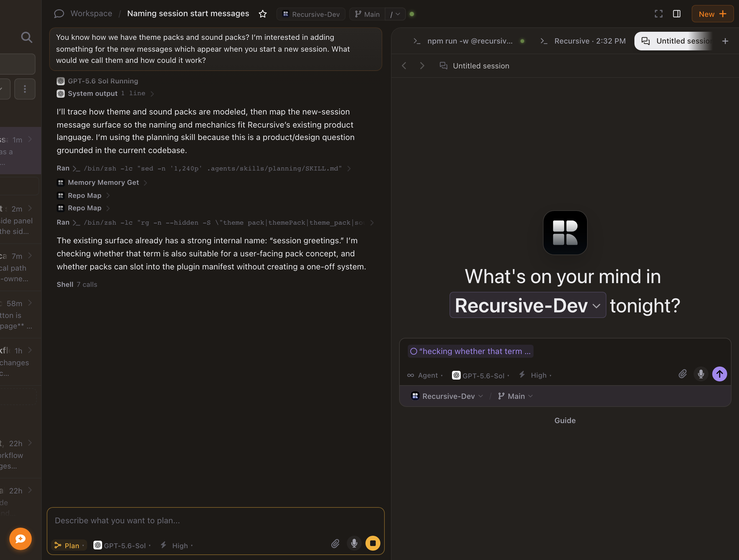Toggle the split side panel icon
The height and width of the screenshot is (560, 739).
676,14
